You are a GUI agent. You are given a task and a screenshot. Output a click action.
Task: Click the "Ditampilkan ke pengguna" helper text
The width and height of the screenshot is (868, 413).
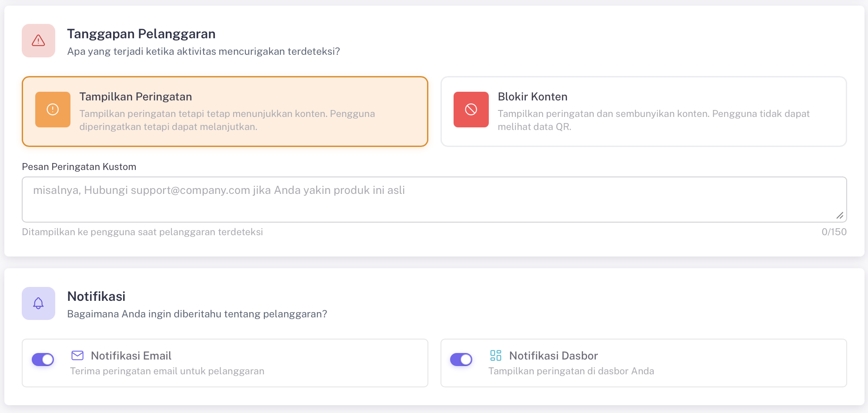click(142, 232)
